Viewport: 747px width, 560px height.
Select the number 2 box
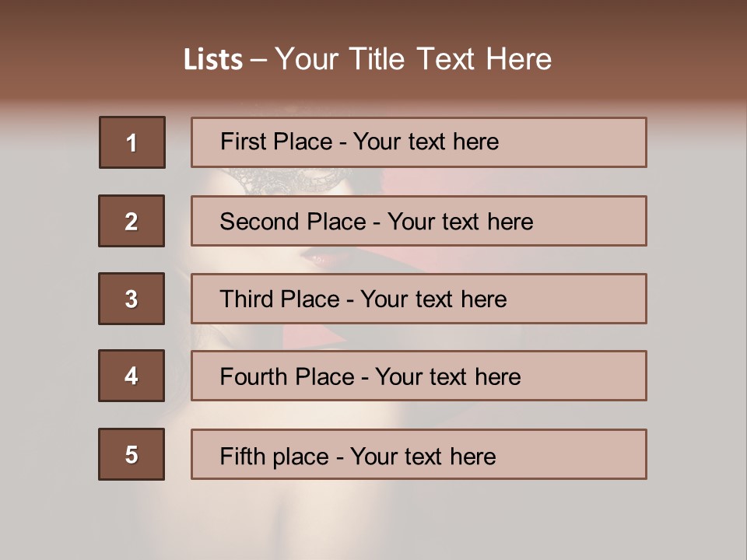point(132,220)
